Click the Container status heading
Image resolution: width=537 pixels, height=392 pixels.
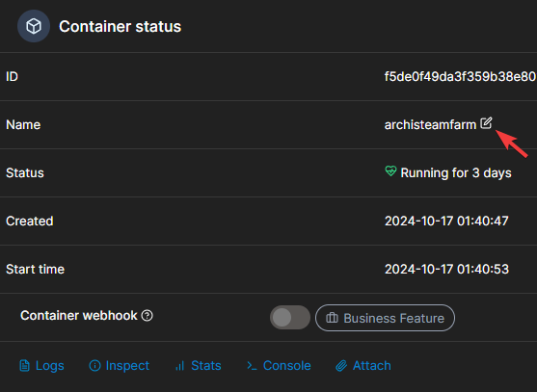click(x=120, y=27)
